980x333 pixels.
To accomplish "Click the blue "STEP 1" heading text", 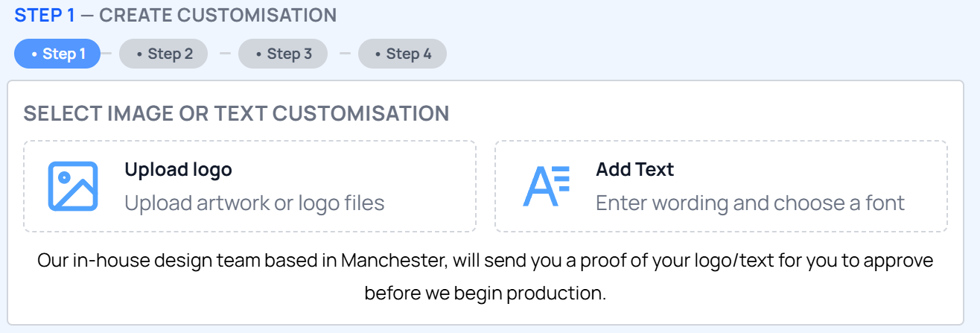I will (x=45, y=15).
